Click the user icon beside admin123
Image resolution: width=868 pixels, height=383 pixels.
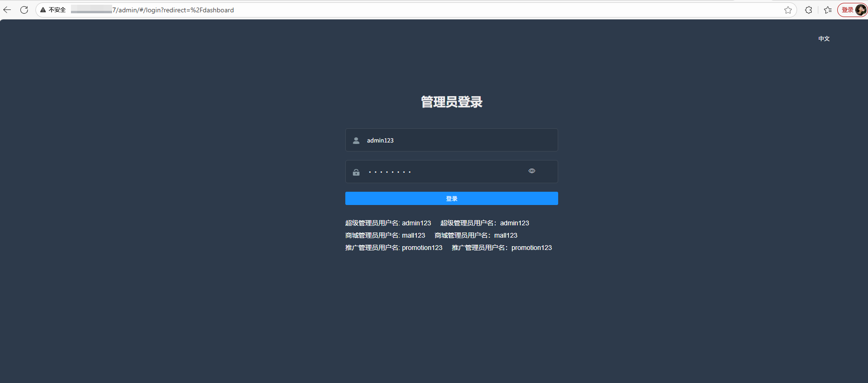click(356, 141)
